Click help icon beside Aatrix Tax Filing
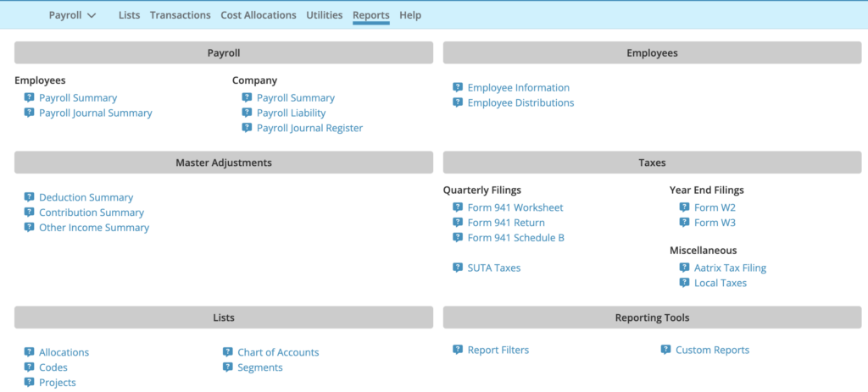 coord(684,268)
